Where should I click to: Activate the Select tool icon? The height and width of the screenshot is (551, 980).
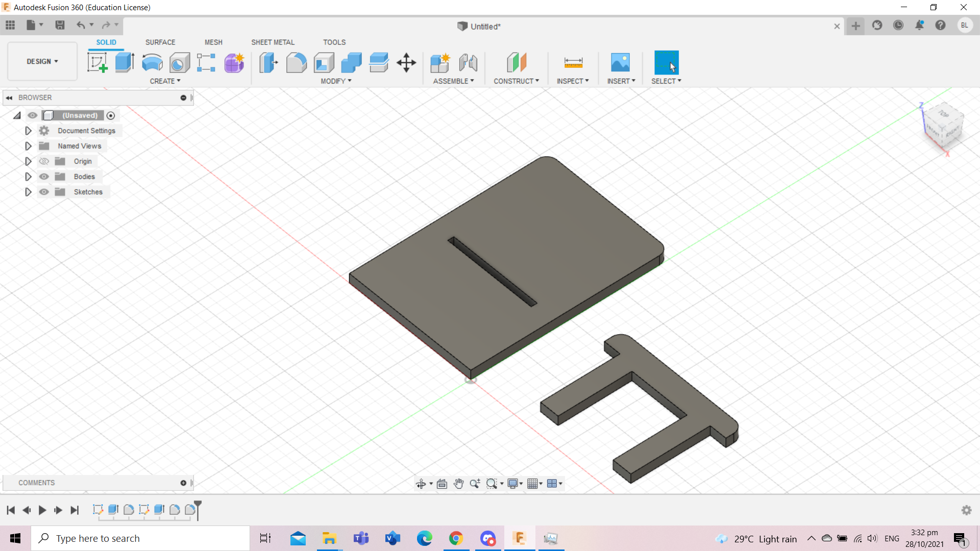pyautogui.click(x=667, y=63)
